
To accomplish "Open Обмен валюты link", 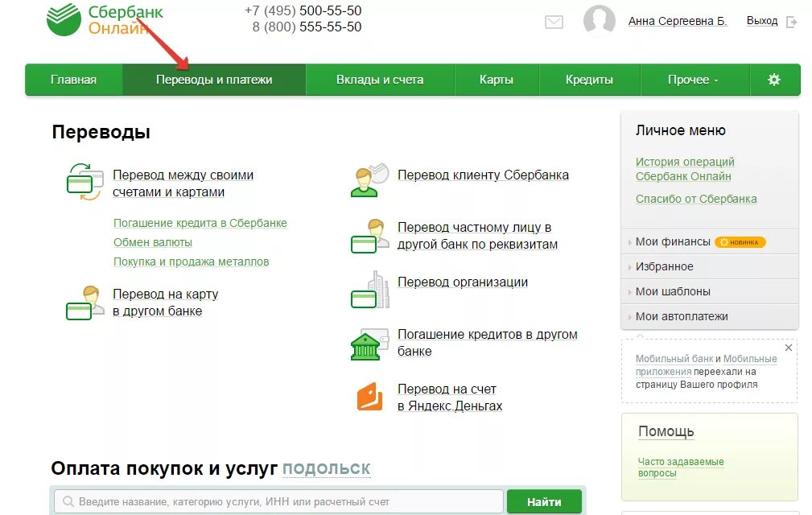I will (153, 242).
